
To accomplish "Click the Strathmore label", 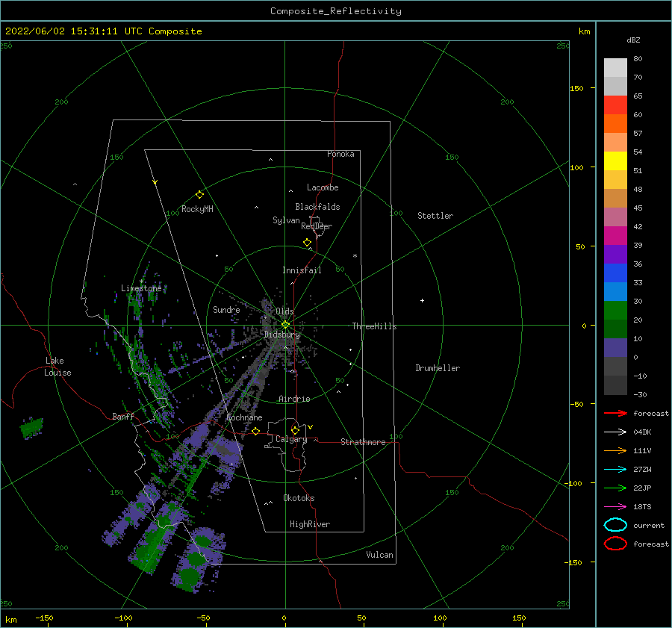I will point(363,442).
